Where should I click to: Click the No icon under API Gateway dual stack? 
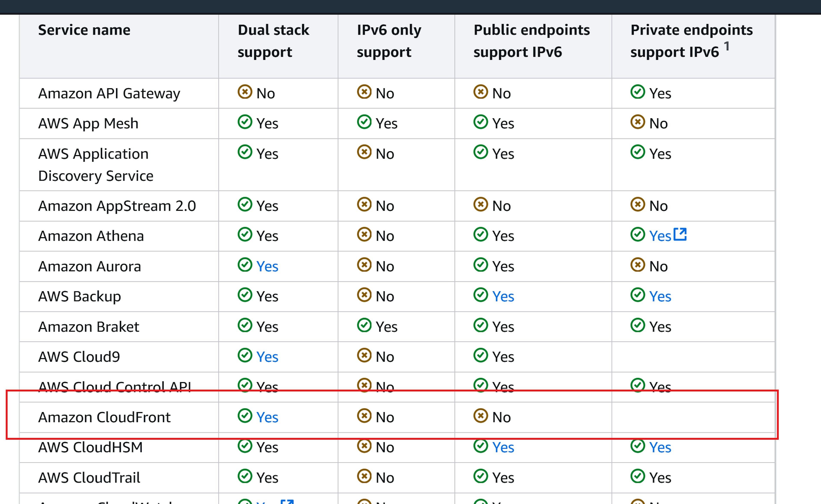245,92
